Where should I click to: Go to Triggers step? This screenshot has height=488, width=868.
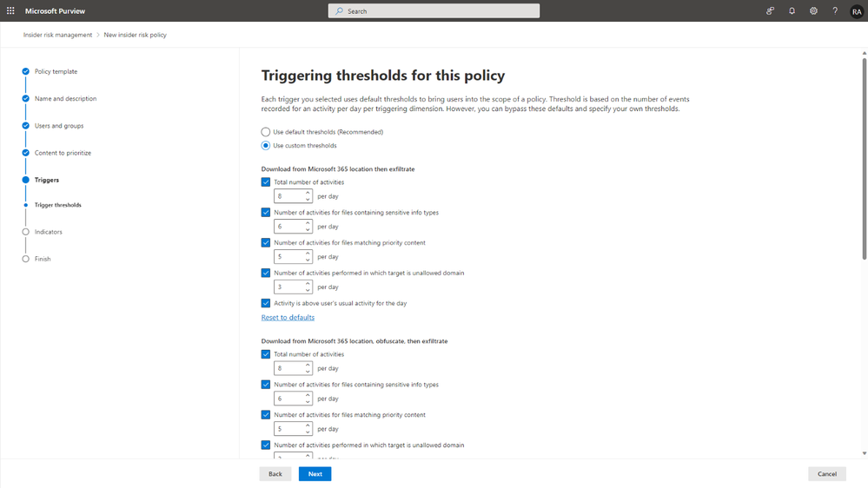click(x=47, y=180)
